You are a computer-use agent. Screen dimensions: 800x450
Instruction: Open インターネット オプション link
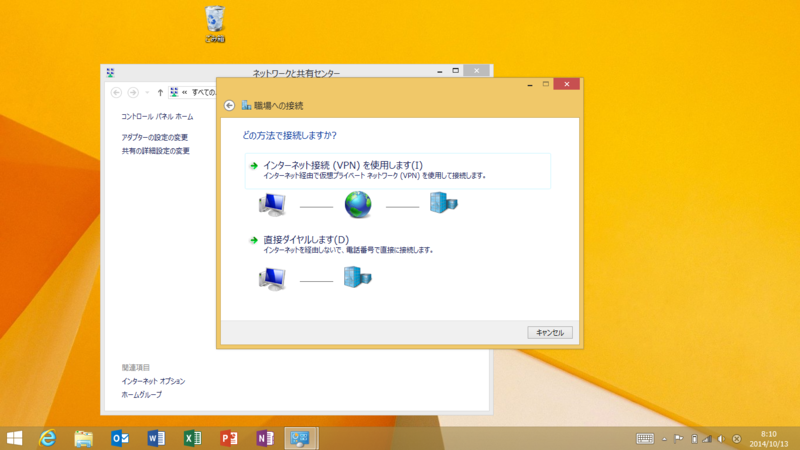(153, 381)
